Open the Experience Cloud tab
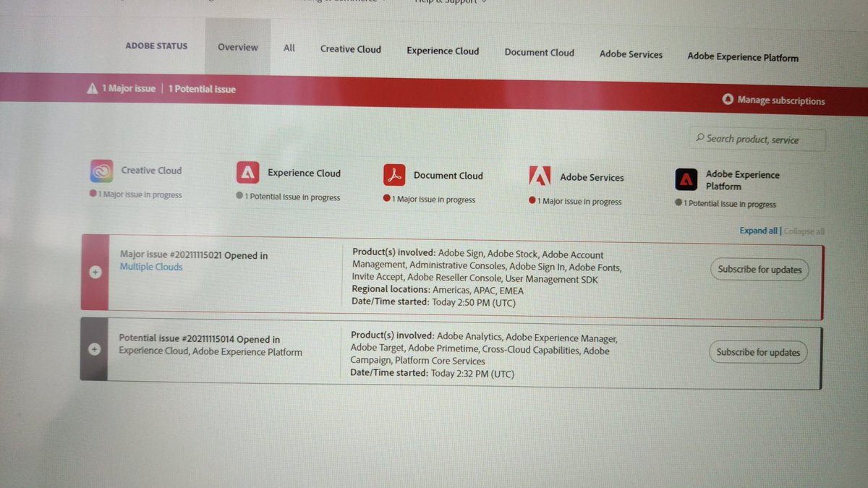This screenshot has width=868, height=488. point(443,51)
